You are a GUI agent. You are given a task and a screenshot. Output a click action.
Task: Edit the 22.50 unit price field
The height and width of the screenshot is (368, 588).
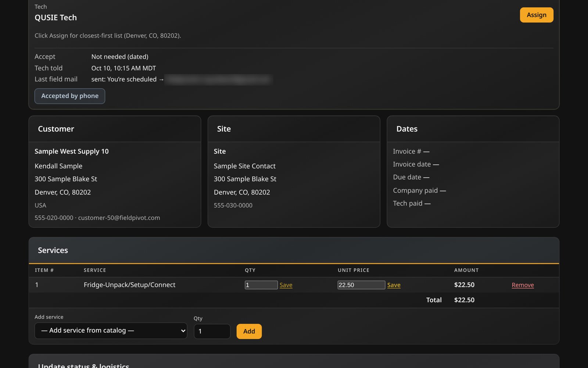click(361, 285)
